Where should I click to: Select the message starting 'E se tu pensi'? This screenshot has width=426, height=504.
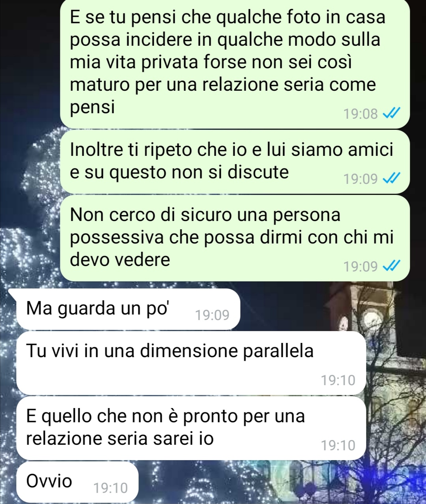click(x=235, y=63)
